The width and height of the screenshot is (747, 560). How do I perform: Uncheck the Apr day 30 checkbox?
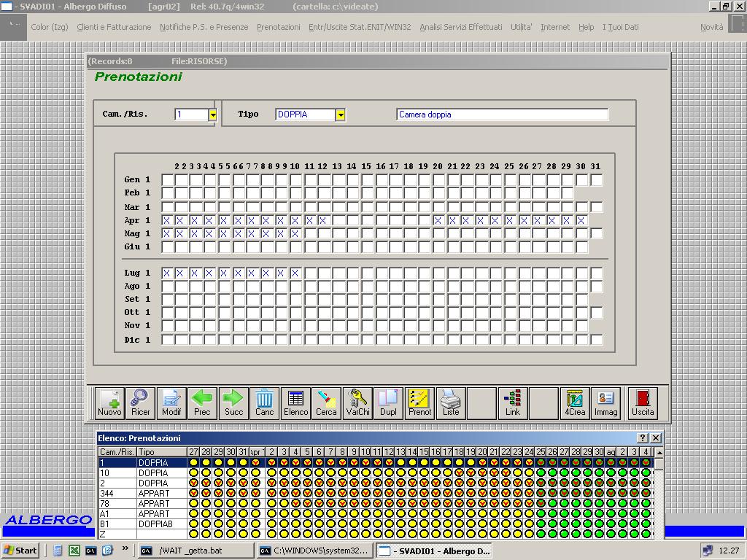581,220
